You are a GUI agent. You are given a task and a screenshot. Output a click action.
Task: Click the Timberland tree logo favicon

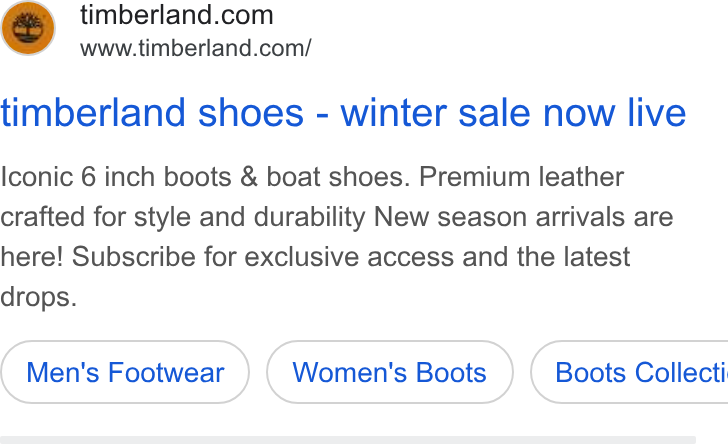[28, 28]
